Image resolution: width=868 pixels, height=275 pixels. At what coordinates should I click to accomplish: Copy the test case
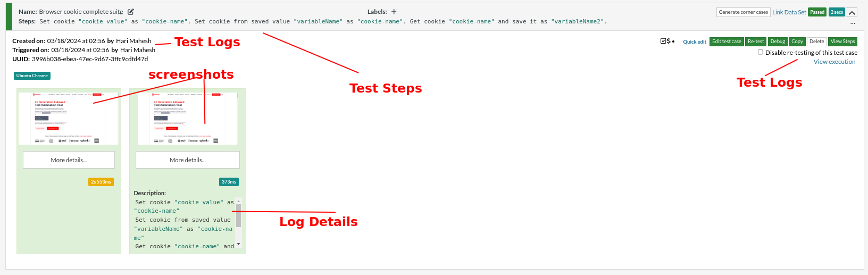pyautogui.click(x=797, y=41)
